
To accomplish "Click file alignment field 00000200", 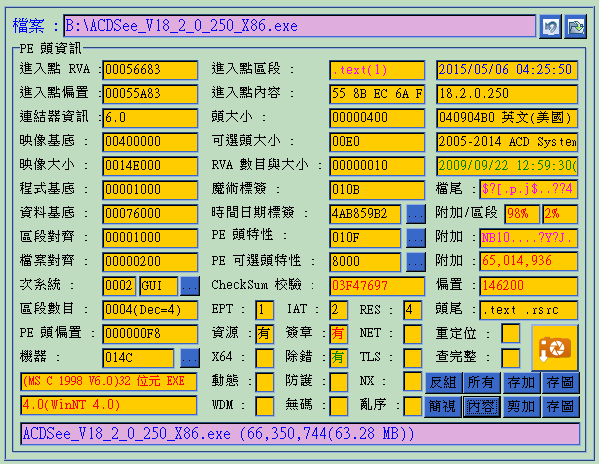I will point(150,262).
